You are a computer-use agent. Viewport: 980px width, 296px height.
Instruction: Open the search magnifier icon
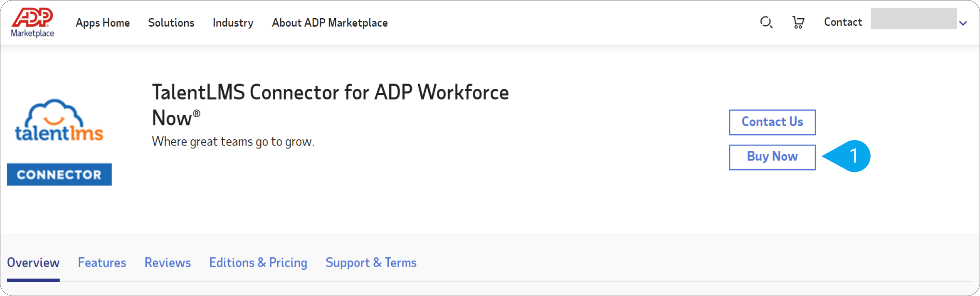click(766, 22)
